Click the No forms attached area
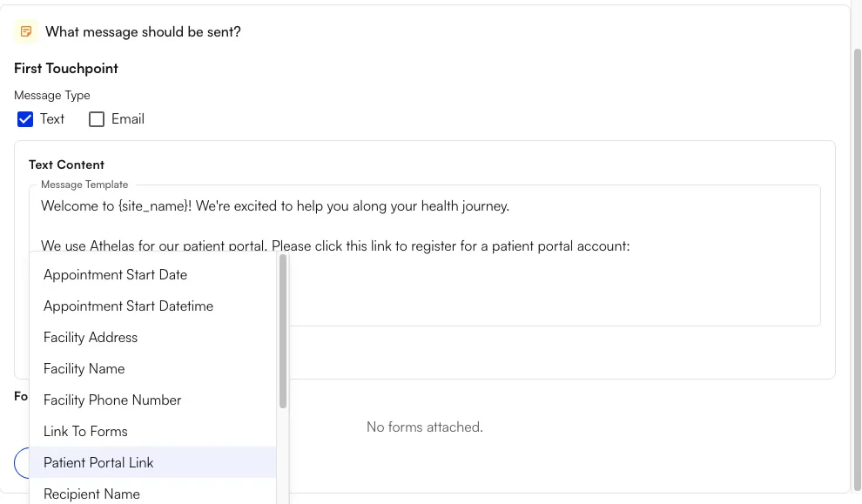This screenshot has width=862, height=504. (x=425, y=427)
